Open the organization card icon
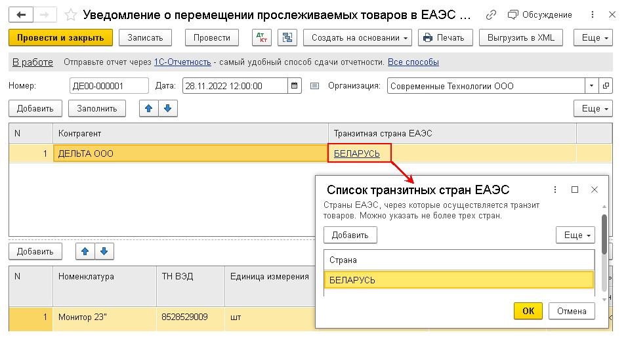The image size is (628, 364). 605,86
